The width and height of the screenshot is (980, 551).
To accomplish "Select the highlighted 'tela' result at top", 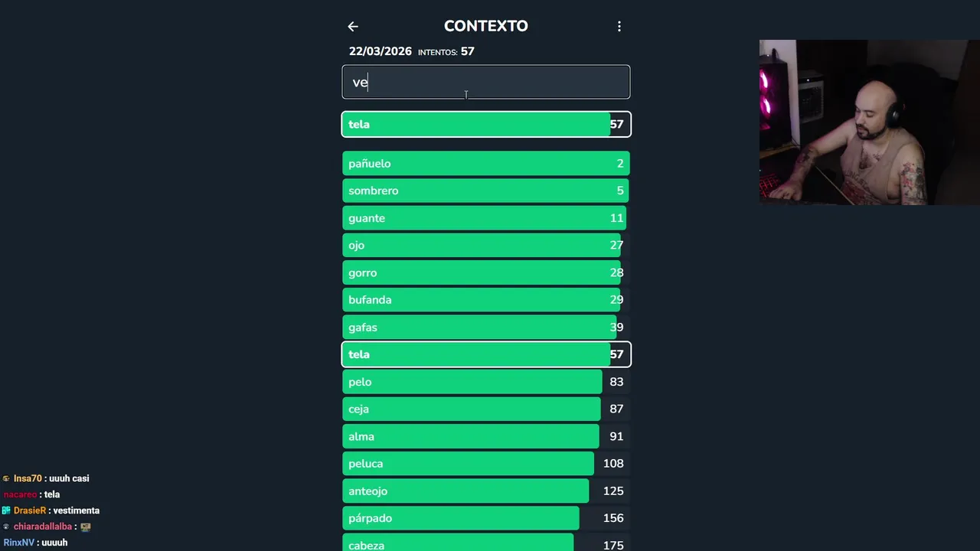I will [x=486, y=124].
